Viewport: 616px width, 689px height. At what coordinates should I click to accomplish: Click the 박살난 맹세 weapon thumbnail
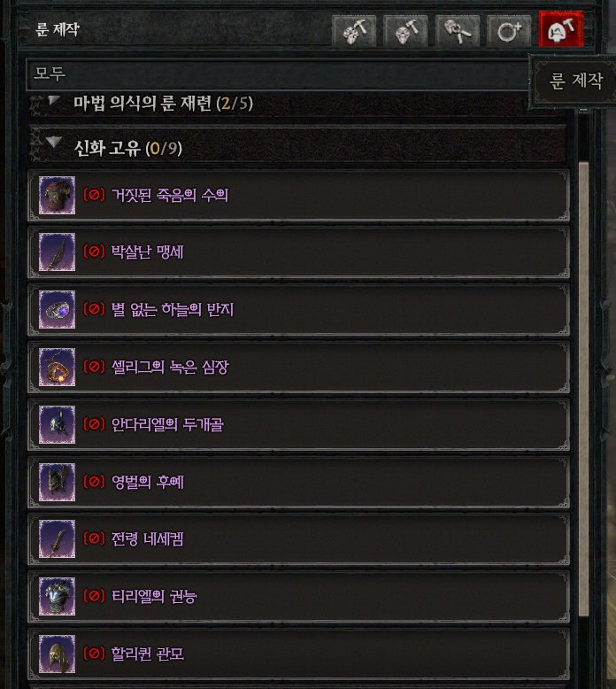point(57,252)
